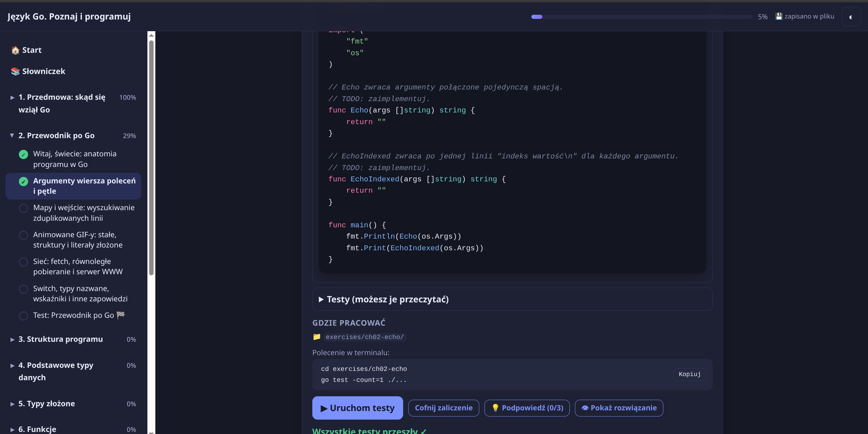Click Cofnij zaliczenie button

(444, 408)
